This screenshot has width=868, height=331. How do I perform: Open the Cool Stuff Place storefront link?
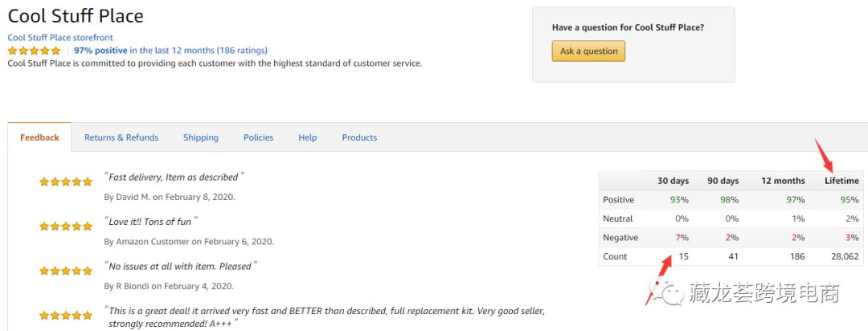coord(60,38)
